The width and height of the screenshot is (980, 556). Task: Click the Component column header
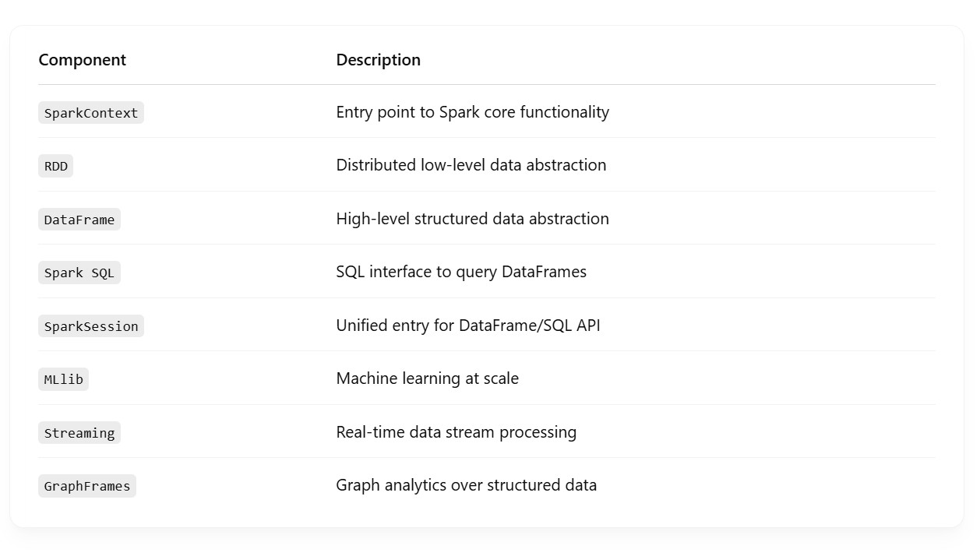coord(82,60)
